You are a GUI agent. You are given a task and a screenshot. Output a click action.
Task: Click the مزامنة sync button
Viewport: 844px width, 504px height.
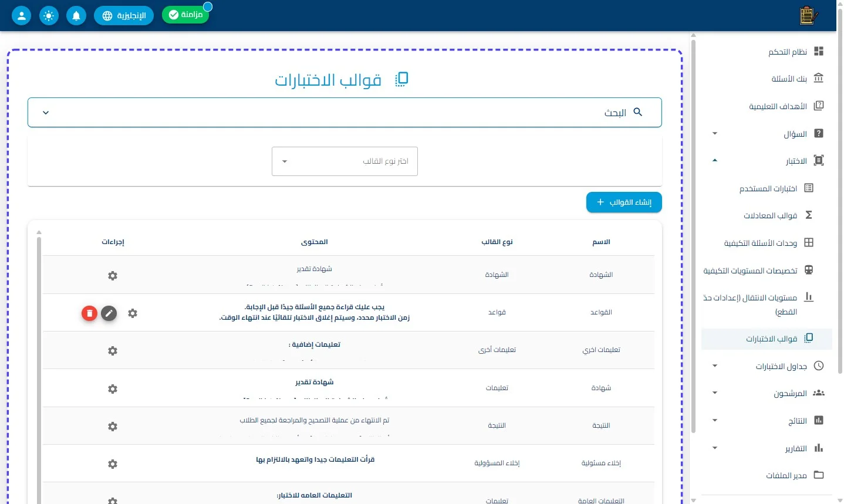[185, 15]
